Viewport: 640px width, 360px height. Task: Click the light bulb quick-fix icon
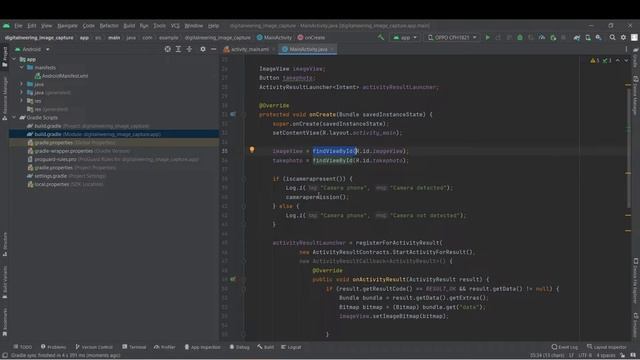(252, 150)
